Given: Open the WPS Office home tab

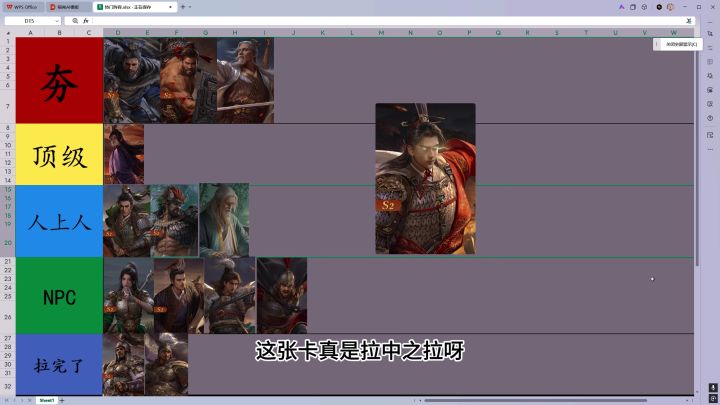Looking at the screenshot, I should 22,7.
